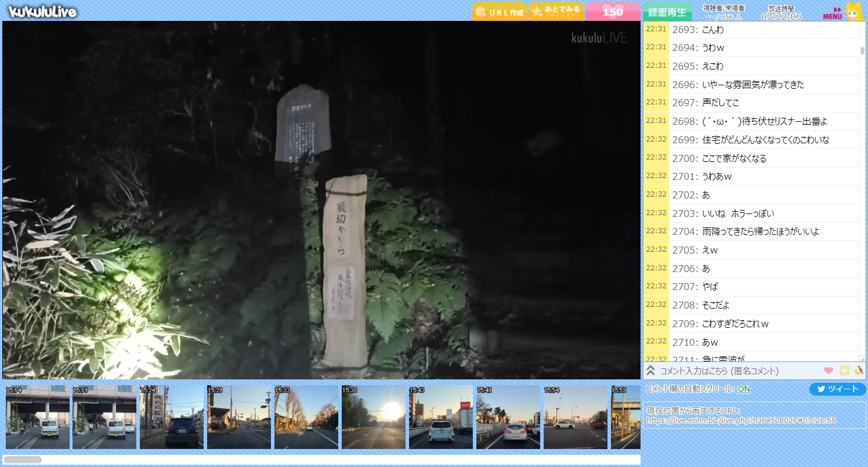This screenshot has height=467, width=868.
Task: Open the paint palette icon in comment bar
Action: coord(859,371)
